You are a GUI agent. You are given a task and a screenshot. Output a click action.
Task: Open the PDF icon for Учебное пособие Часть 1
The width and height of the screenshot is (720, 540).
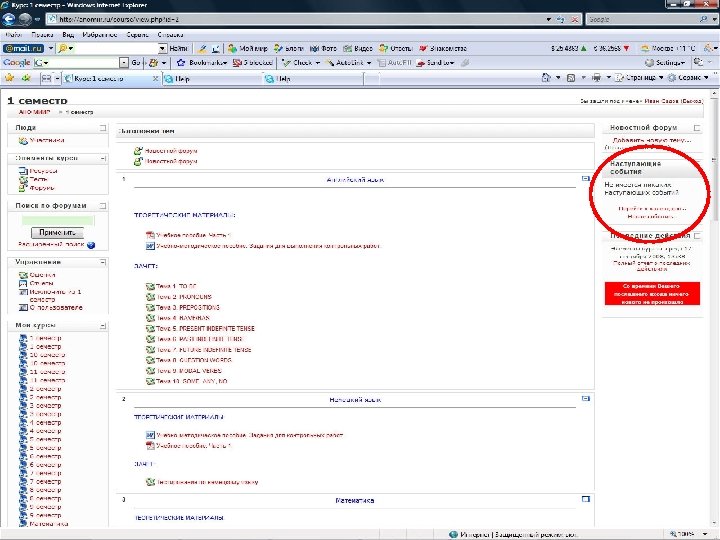(150, 235)
